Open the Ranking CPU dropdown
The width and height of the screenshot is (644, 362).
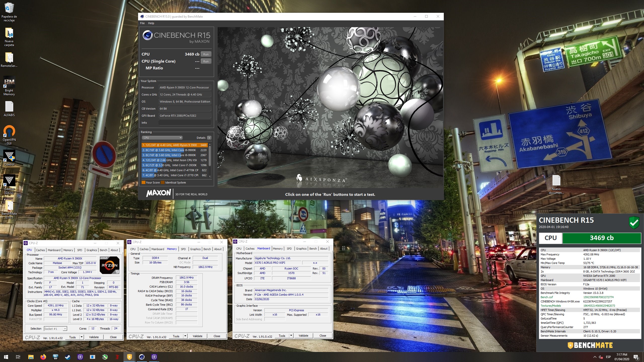pos(162,138)
